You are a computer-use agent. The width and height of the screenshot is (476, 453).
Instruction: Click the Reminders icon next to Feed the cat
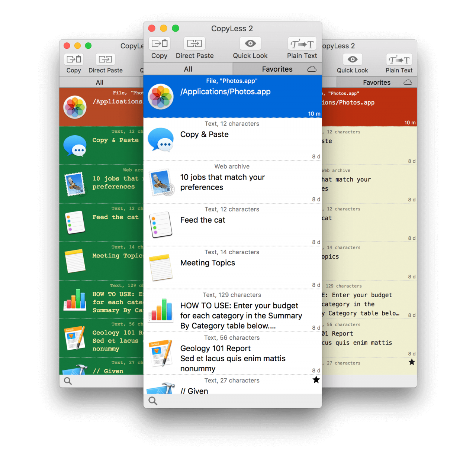pos(161,225)
